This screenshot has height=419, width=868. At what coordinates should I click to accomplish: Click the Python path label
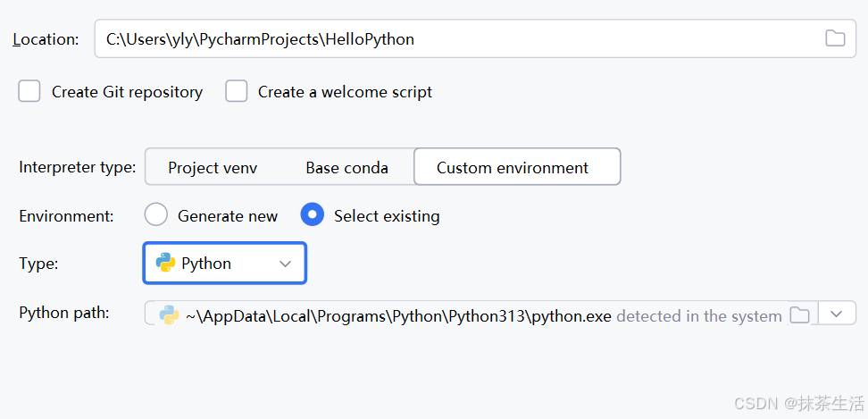(64, 313)
